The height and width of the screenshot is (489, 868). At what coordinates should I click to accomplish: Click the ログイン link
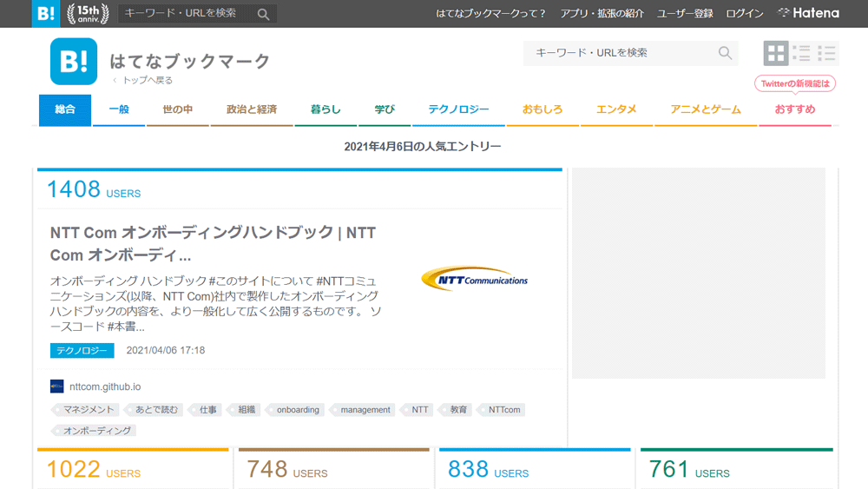pyautogui.click(x=745, y=13)
